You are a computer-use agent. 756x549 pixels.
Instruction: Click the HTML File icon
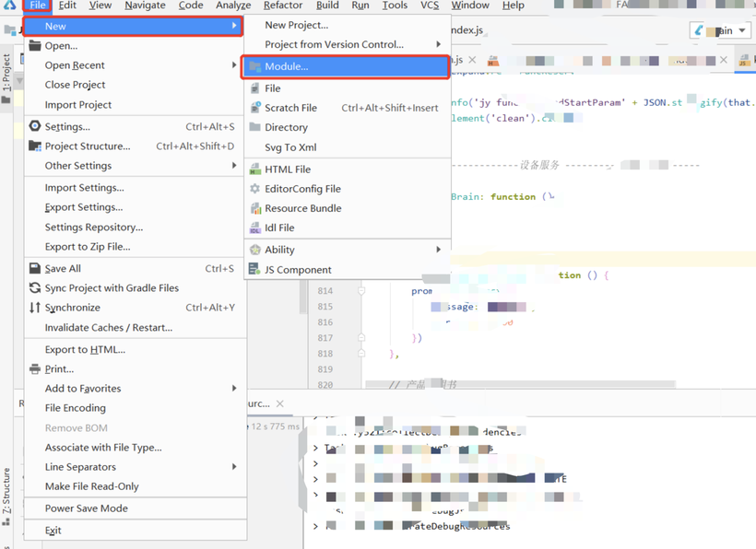pos(255,169)
